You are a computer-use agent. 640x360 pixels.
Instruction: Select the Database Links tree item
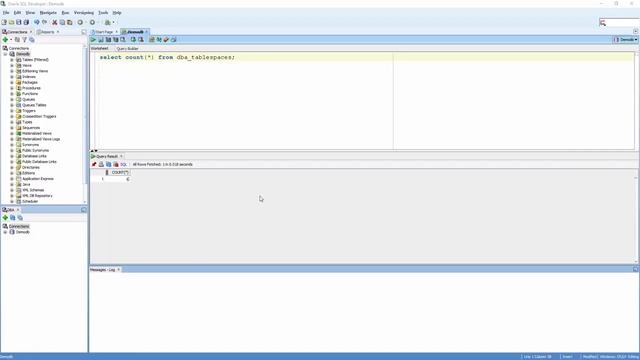[34, 156]
